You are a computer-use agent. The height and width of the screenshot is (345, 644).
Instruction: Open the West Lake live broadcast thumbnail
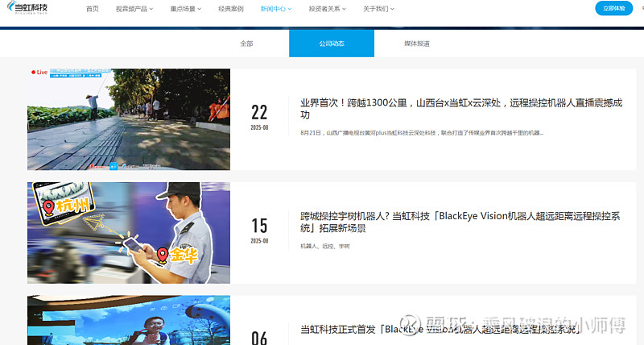[129, 119]
